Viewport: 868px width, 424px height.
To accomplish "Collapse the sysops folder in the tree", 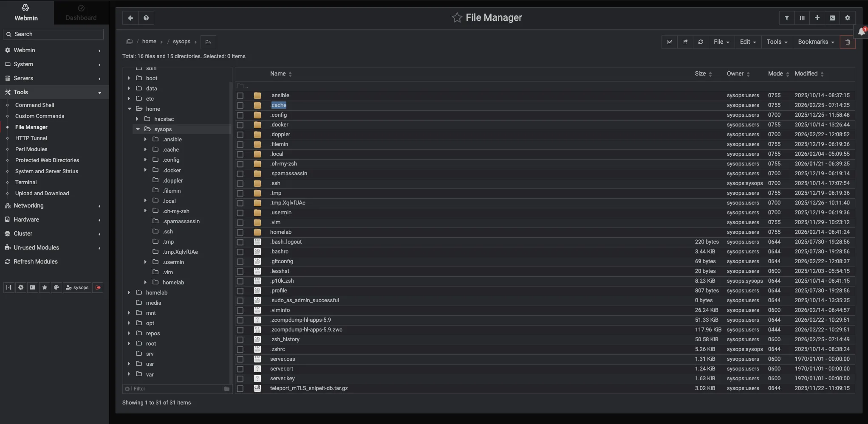I will click(138, 129).
